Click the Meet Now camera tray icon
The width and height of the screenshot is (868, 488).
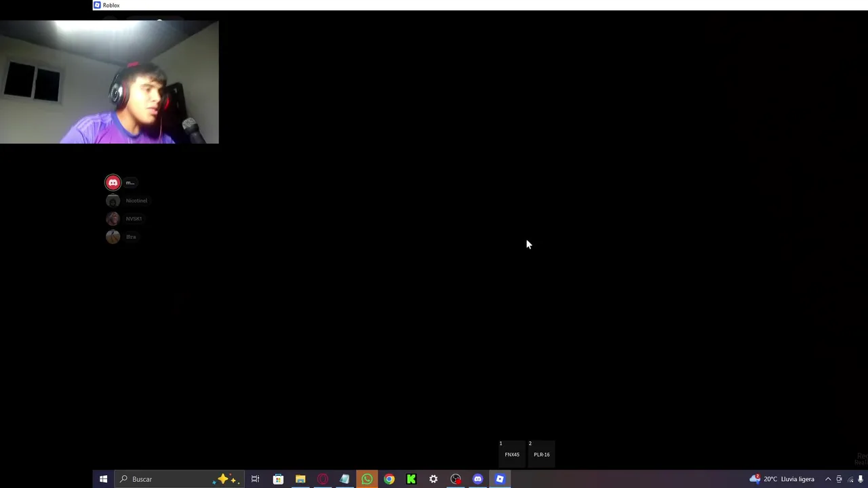840,479
